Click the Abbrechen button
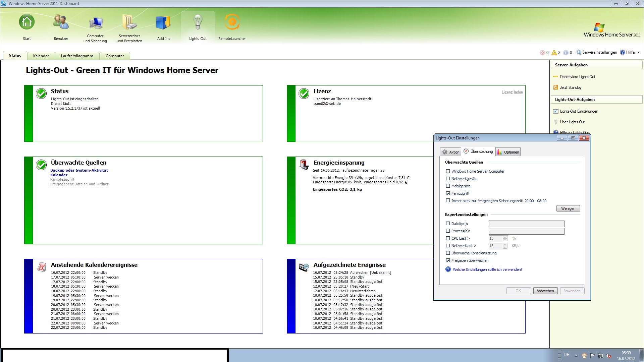 (545, 291)
